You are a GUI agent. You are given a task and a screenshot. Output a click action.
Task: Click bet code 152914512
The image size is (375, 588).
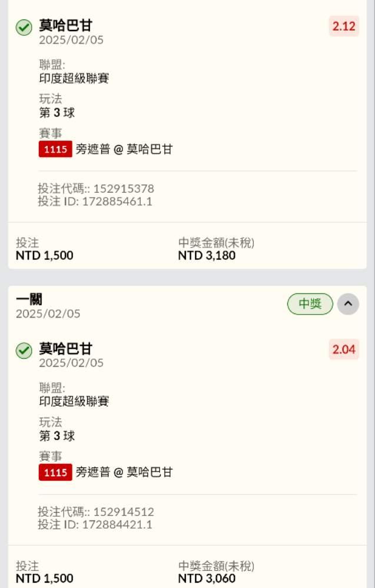123,512
